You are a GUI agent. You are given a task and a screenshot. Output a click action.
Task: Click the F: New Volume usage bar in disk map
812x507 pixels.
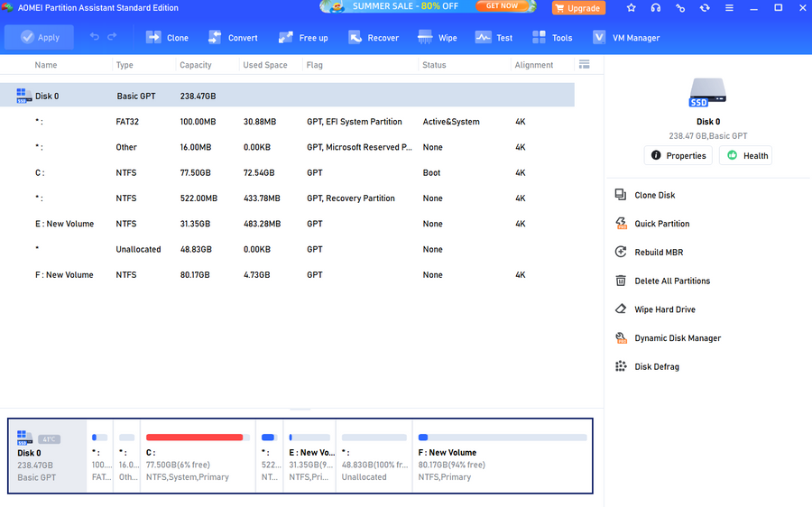click(x=503, y=438)
